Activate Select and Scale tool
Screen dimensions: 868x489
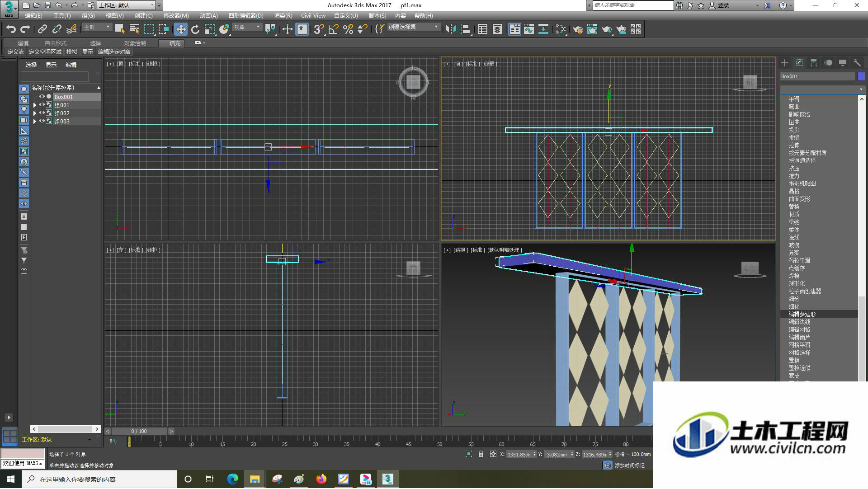(209, 29)
